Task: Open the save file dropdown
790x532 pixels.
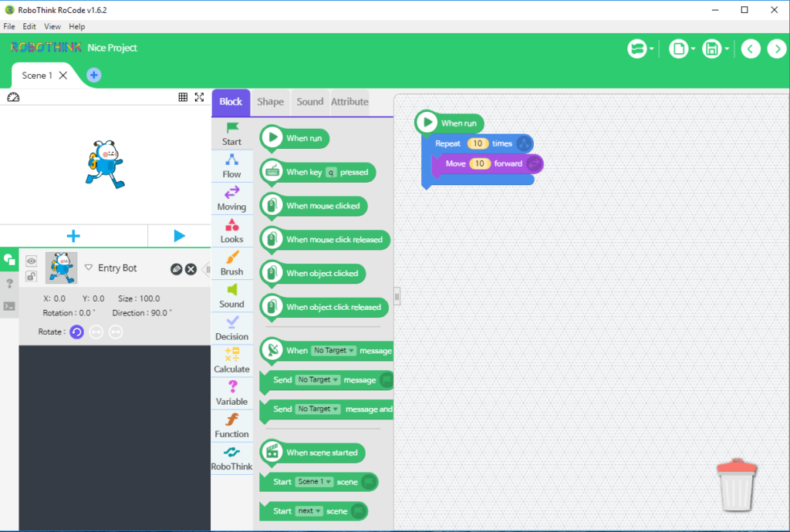Action: tap(715, 49)
